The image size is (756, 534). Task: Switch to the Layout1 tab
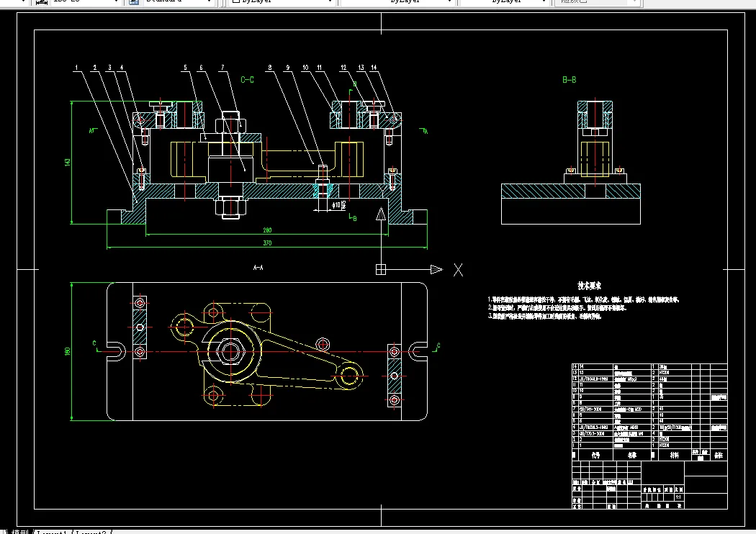(x=52, y=532)
